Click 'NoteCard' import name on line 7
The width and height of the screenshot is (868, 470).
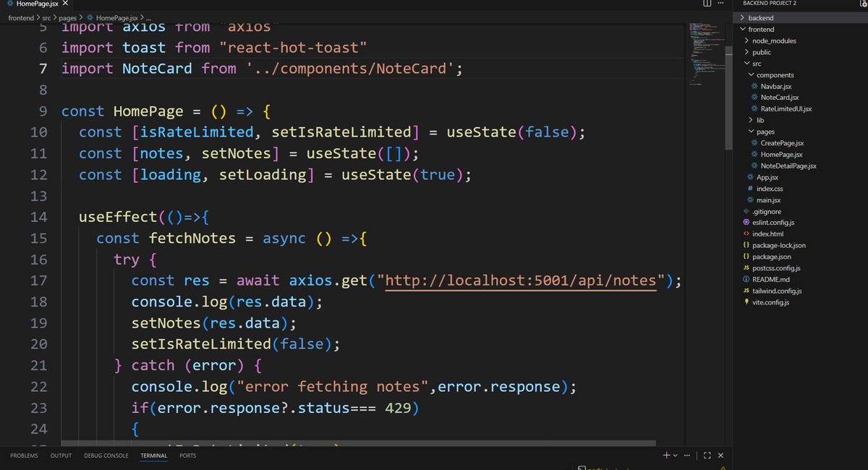(157, 69)
